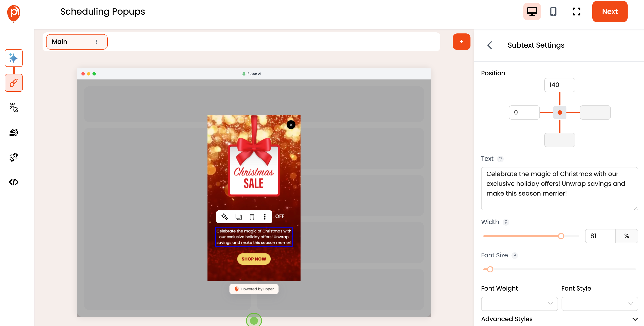
Task: Click the duplicate element icon
Action: tap(238, 216)
